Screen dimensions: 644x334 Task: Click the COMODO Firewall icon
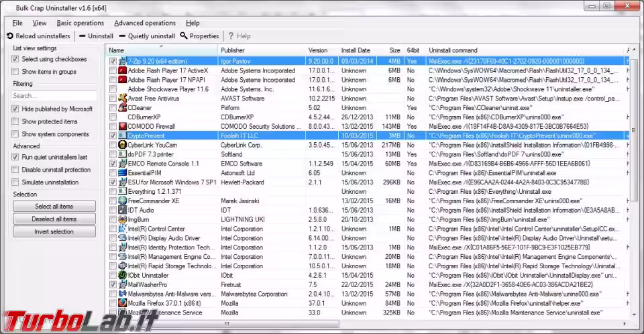point(122,127)
